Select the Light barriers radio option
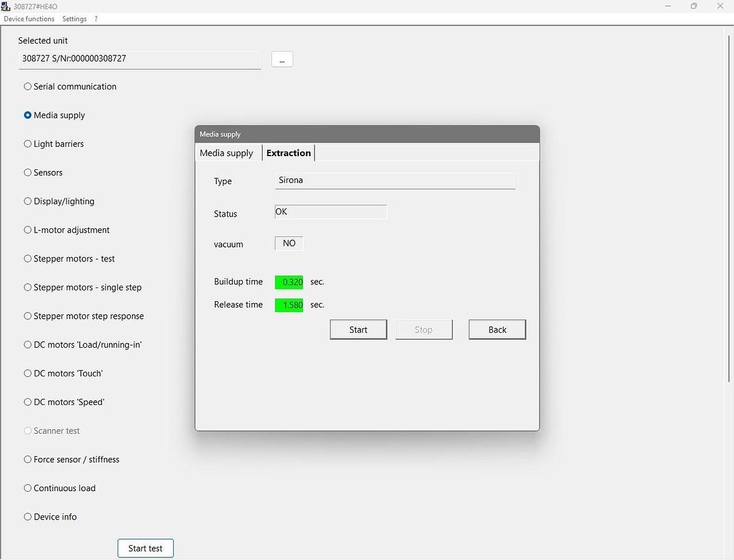 point(27,144)
